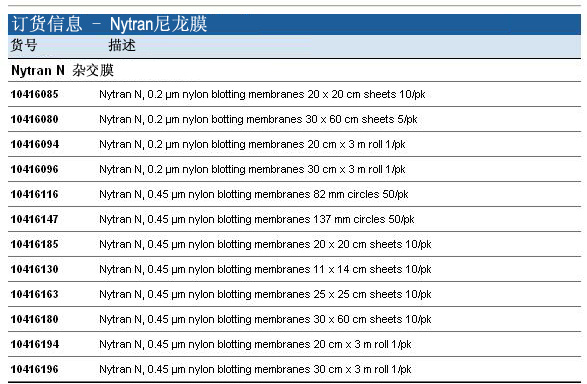Click description 0.2 µm 30 x 60 cm sheets 5/pk
The image size is (587, 384).
(x=258, y=119)
